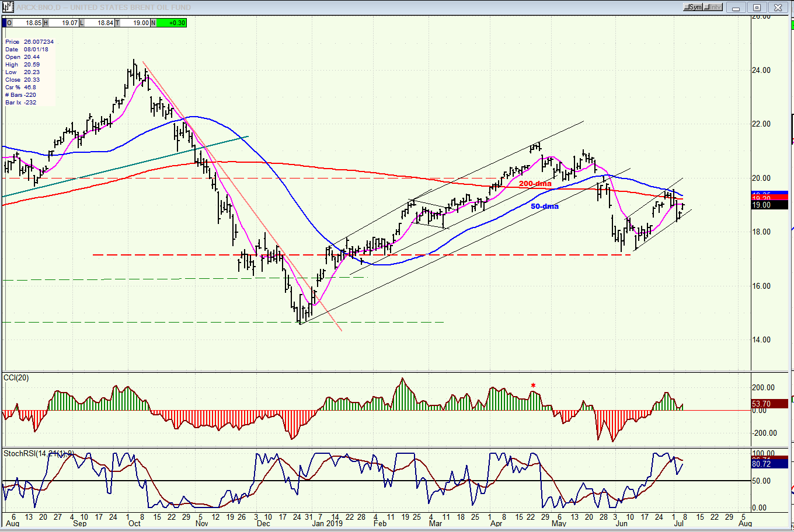Click the chart window icon in title bar
The width and height of the screenshot is (794, 532).
point(7,7)
